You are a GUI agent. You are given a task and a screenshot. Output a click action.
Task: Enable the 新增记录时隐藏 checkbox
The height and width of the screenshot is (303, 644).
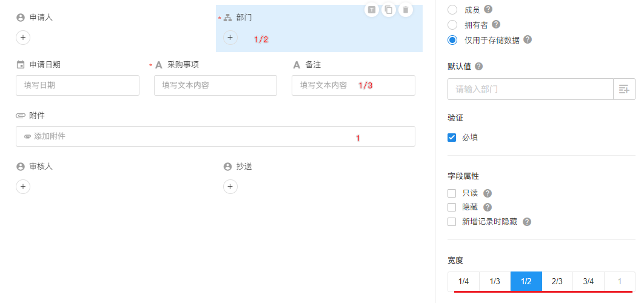click(x=452, y=222)
